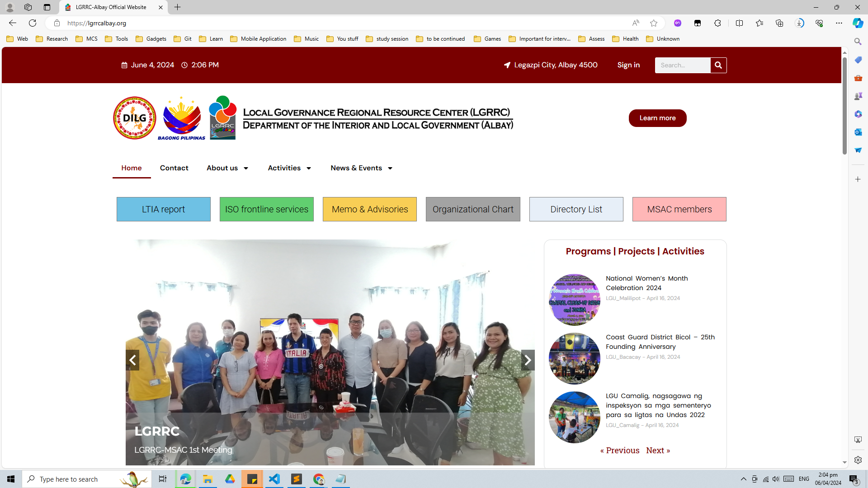Image resolution: width=868 pixels, height=488 pixels.
Task: Open browser Extensions puzzle icon
Action: tap(717, 23)
